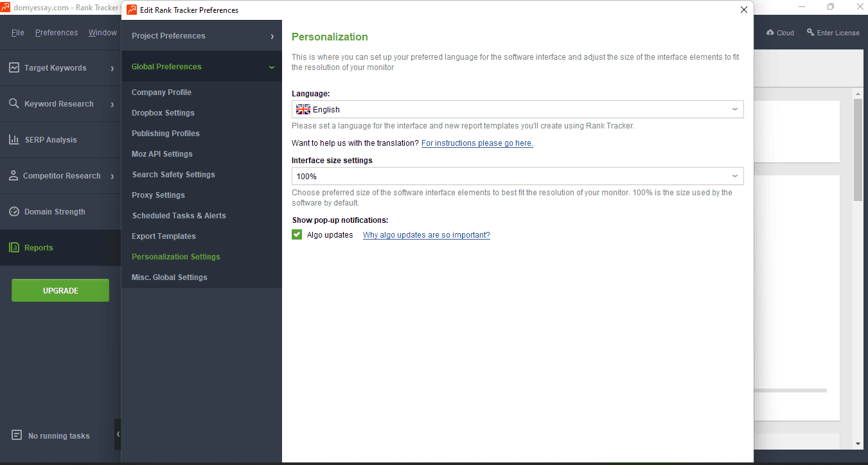Click the green UPGRADE button

60,290
